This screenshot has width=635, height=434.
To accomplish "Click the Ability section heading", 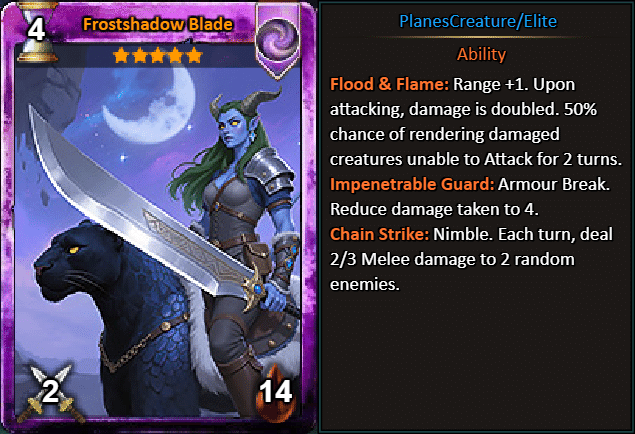I will point(481,54).
